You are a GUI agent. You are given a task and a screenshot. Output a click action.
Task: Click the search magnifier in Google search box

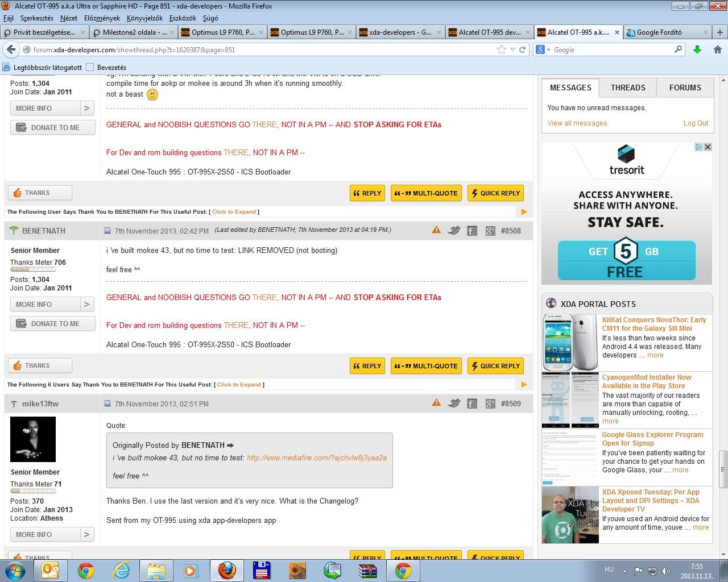[x=678, y=49]
